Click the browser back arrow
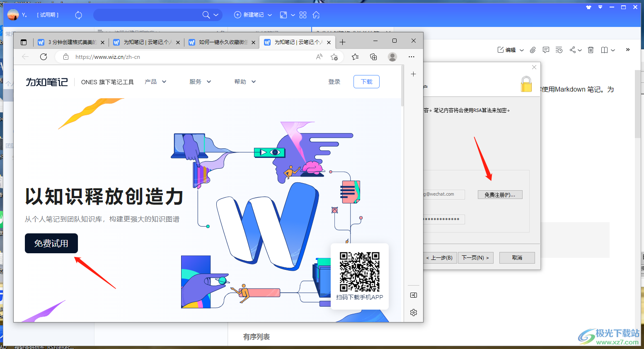 tap(25, 57)
